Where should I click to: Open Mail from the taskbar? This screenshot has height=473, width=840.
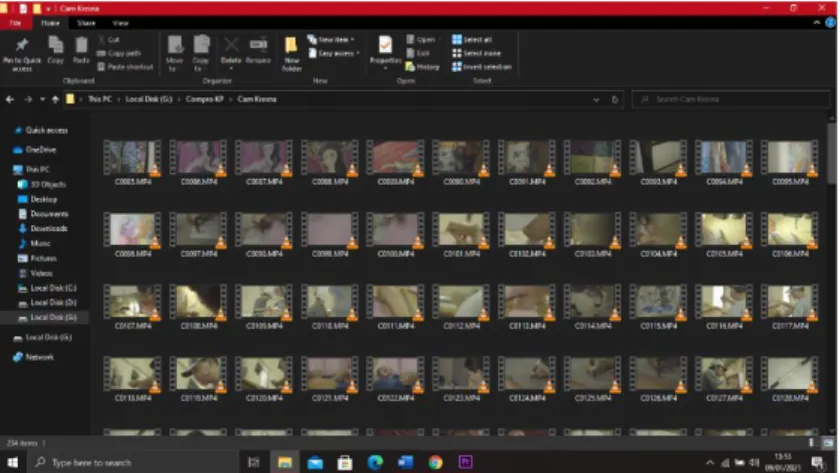pos(315,462)
